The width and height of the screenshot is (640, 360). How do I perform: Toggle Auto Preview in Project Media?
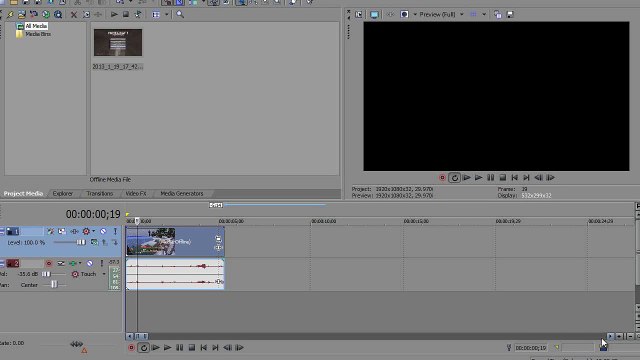pos(138,15)
